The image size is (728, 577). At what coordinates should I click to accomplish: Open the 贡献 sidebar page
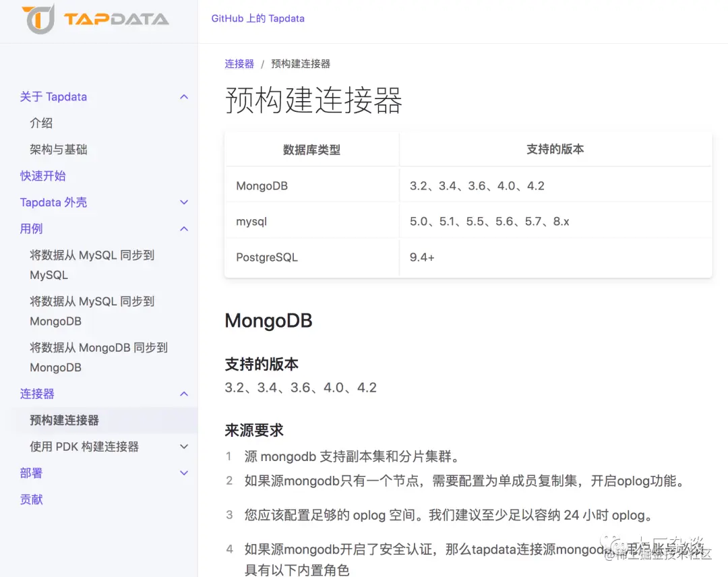31,499
